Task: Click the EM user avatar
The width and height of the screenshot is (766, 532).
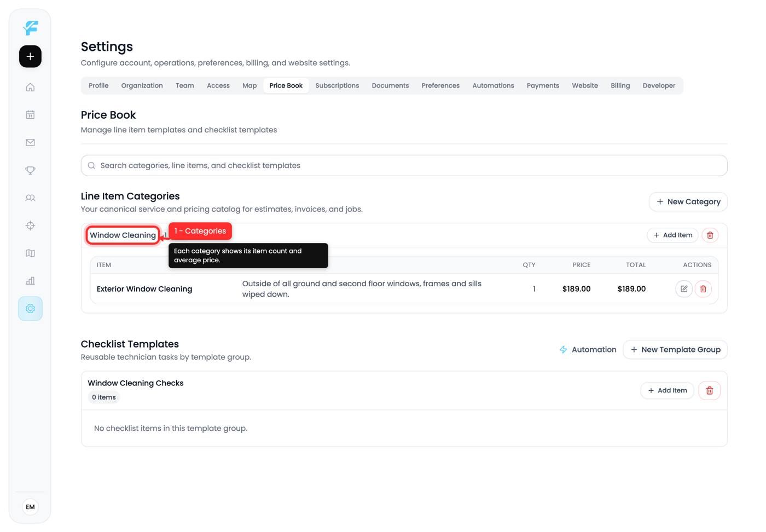Action: coord(30,507)
